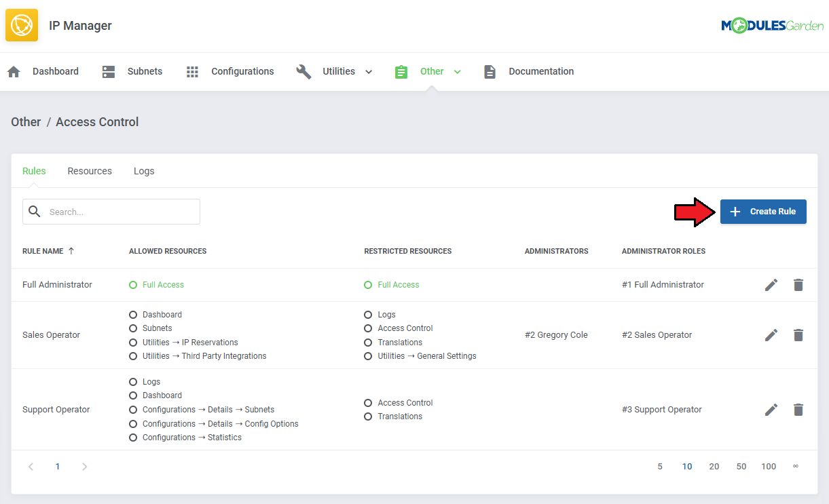The width and height of the screenshot is (829, 504).
Task: Click the Other clipboard icon
Action: pos(401,72)
